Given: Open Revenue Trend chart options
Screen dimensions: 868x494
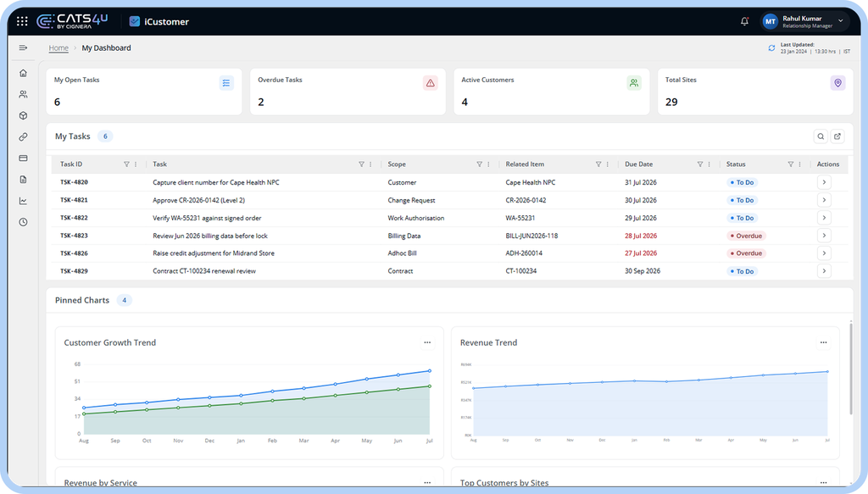Looking at the screenshot, I should pos(824,342).
